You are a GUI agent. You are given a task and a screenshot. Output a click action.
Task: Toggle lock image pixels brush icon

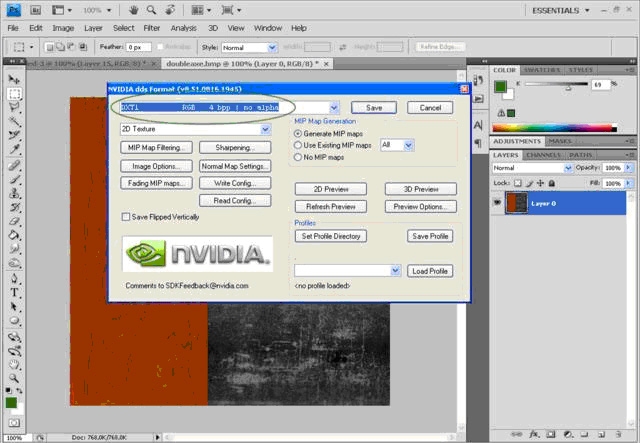529,183
